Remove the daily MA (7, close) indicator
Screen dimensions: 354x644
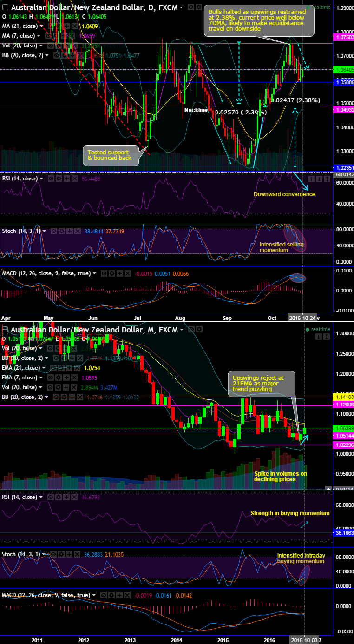click(72, 35)
